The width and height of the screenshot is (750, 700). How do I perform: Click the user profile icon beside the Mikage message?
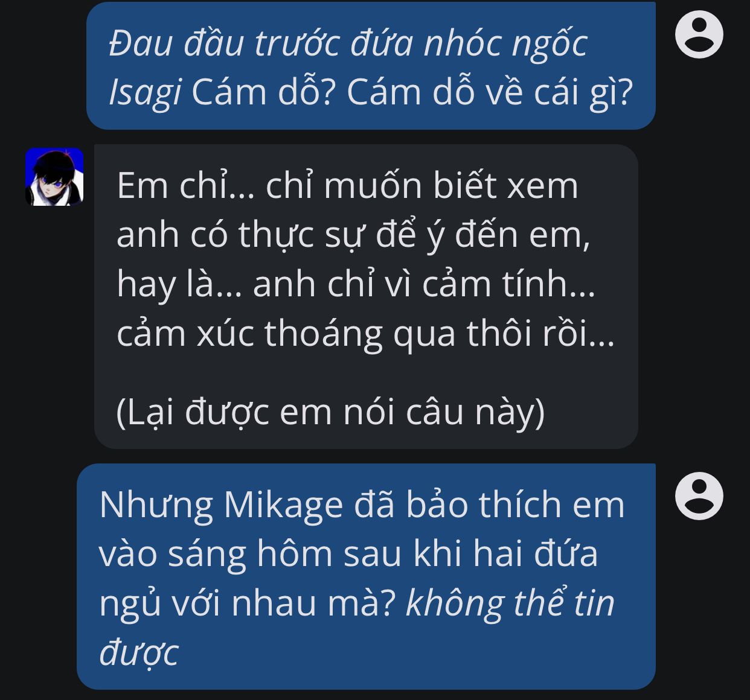(699, 497)
